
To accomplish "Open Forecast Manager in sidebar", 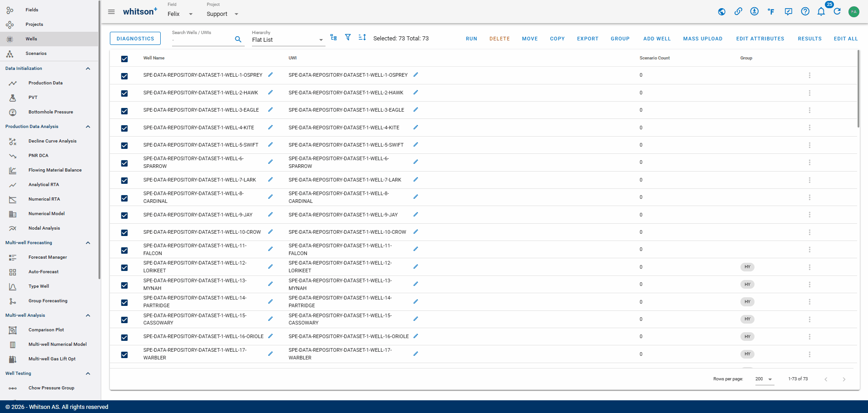I will pos(48,257).
